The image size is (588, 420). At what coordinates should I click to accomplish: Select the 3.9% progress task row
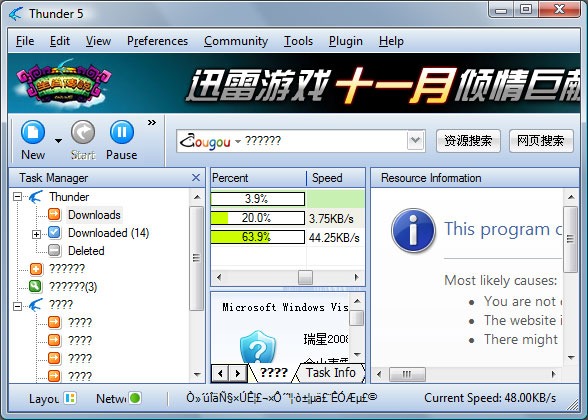[x=287, y=199]
